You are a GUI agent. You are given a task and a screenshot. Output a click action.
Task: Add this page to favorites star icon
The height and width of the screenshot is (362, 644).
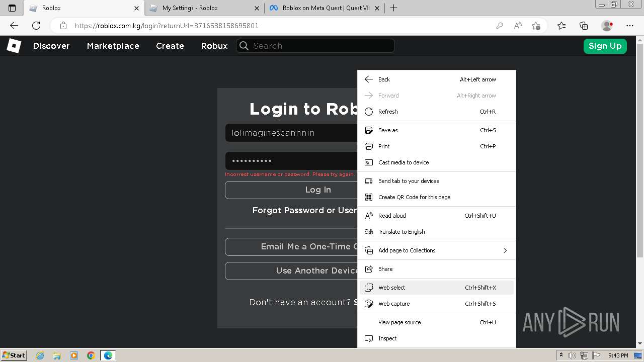tap(536, 26)
